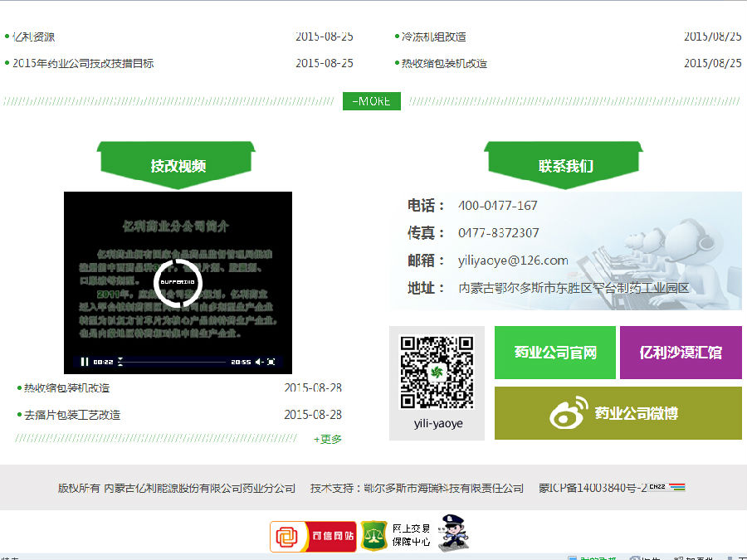Image resolution: width=747 pixels, height=560 pixels.
Task: Open the 热收缩包装机改造 article dated 2015-08-28
Action: pyautogui.click(x=66, y=387)
